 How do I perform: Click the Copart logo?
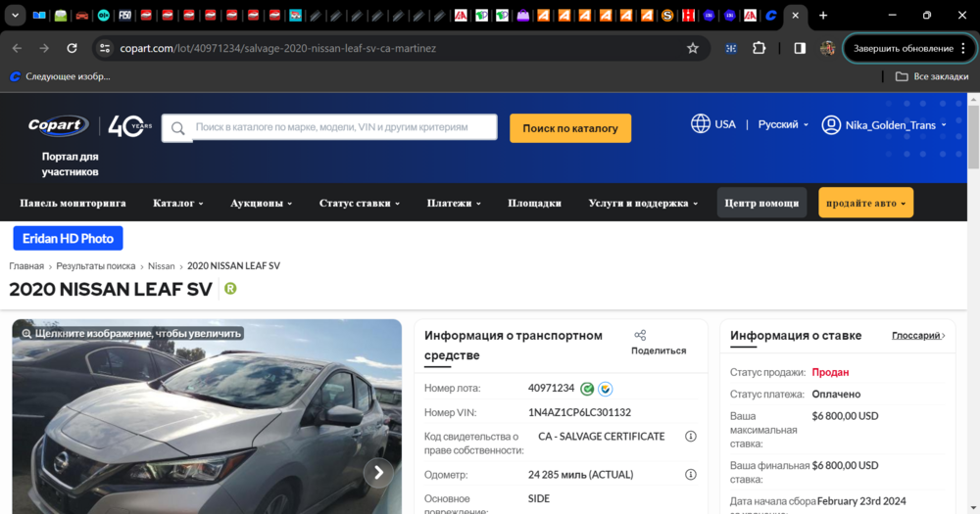tap(58, 125)
